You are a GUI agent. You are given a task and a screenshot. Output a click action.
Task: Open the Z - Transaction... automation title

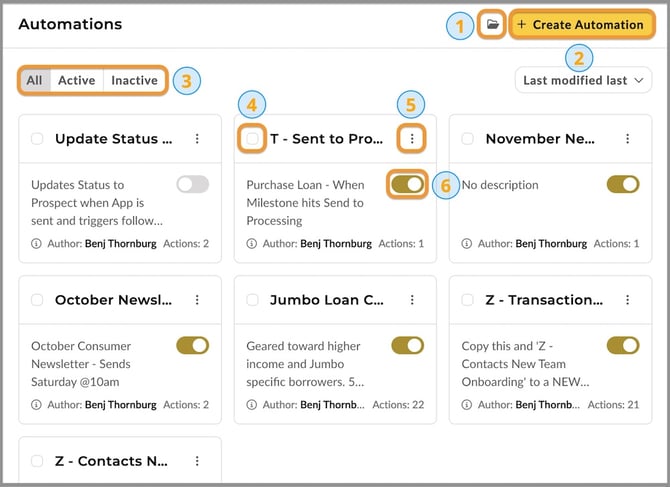click(544, 300)
